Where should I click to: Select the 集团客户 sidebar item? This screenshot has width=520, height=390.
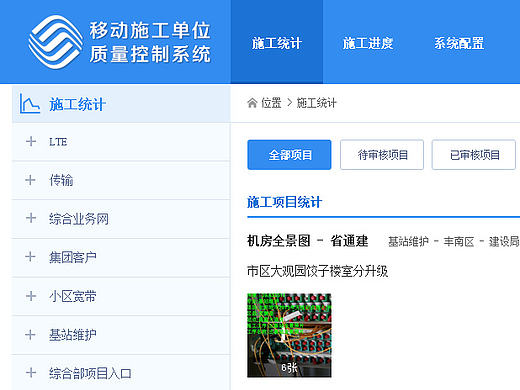tap(121, 258)
